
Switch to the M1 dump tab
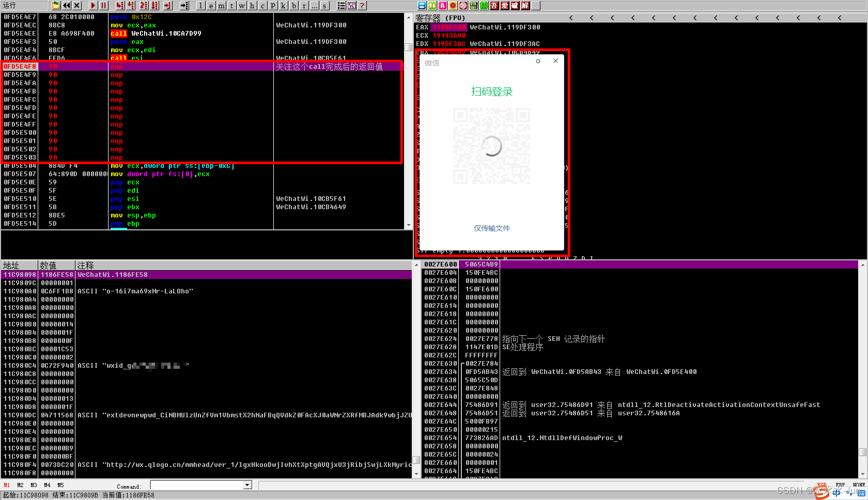[7, 486]
